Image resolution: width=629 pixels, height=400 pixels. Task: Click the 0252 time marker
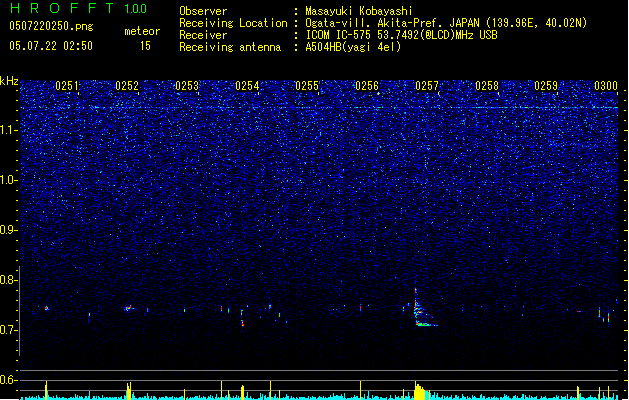click(x=127, y=86)
